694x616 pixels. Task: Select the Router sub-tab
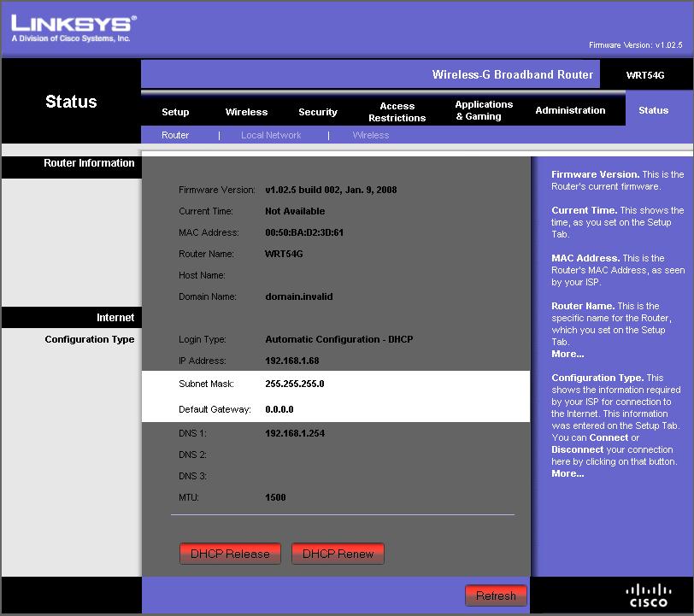(175, 135)
